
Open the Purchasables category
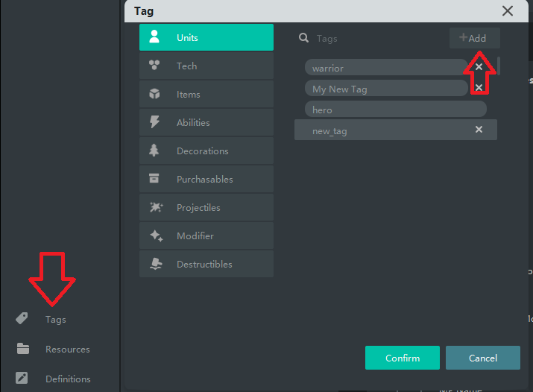tap(206, 179)
